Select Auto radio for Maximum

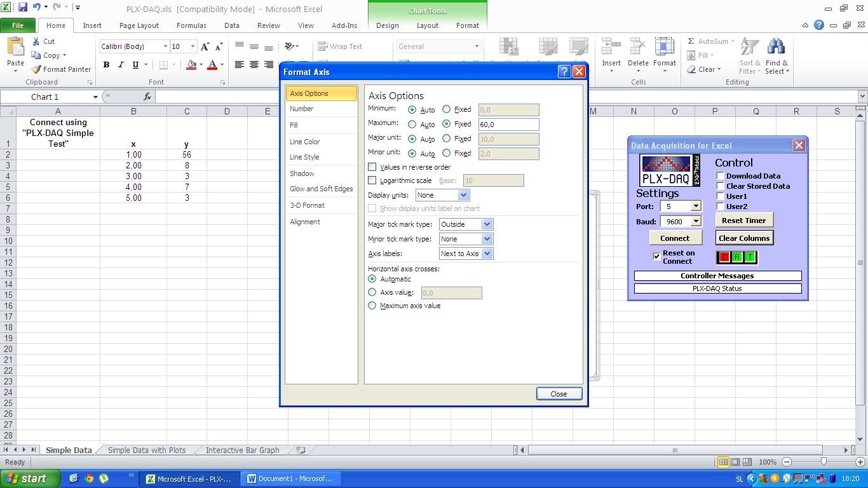click(412, 124)
